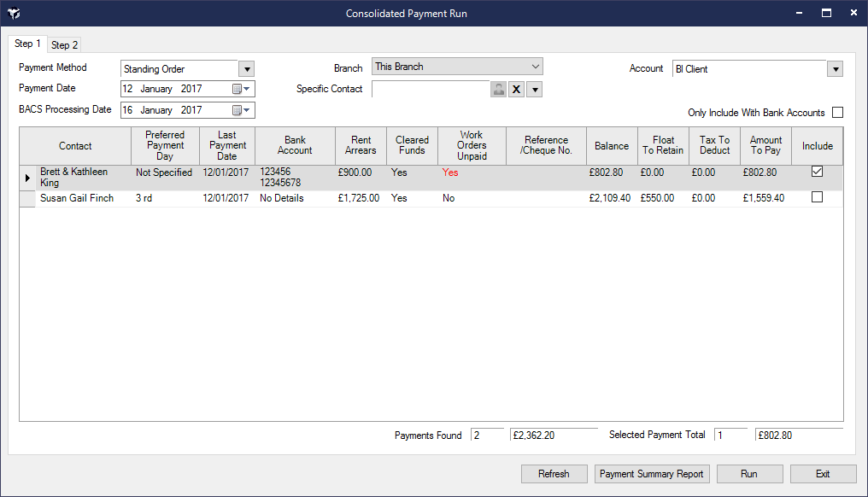Screen dimensions: 868x497
Task: Open Payment Date calendar picker icon
Action: (239, 89)
